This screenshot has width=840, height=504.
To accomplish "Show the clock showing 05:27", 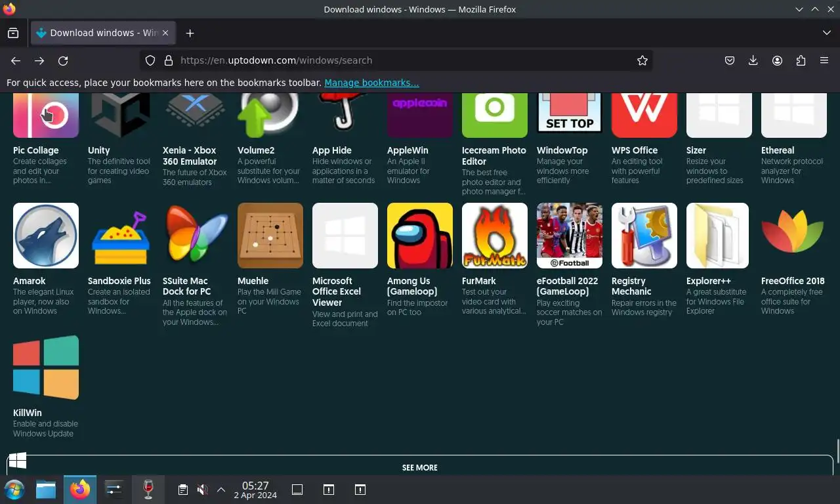I will tap(255, 490).
